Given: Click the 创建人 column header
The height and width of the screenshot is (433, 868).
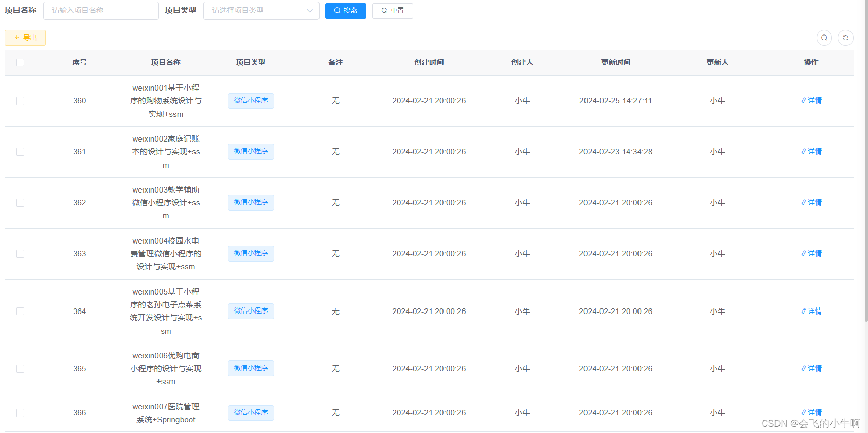Looking at the screenshot, I should (x=522, y=62).
